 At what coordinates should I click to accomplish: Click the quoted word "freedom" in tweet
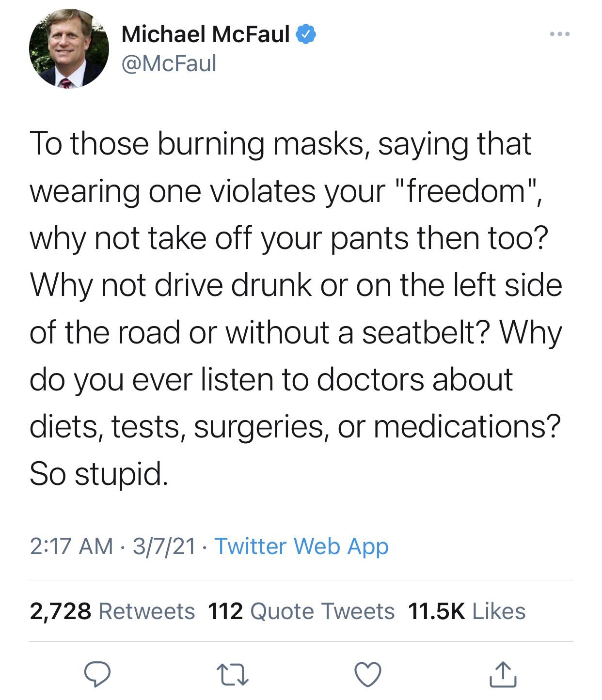[x=467, y=191]
